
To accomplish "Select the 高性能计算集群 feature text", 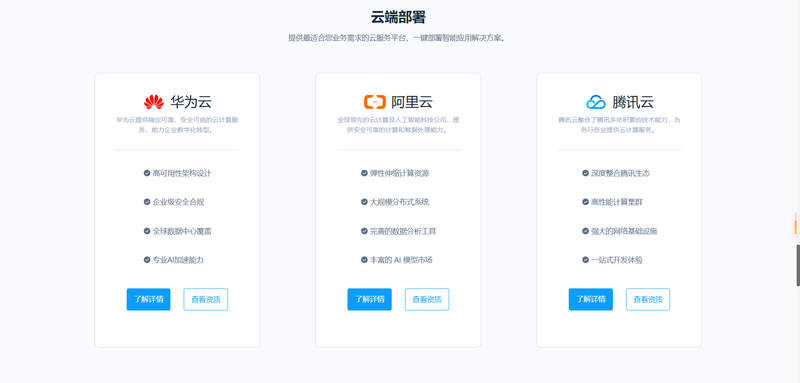I will [x=617, y=202].
